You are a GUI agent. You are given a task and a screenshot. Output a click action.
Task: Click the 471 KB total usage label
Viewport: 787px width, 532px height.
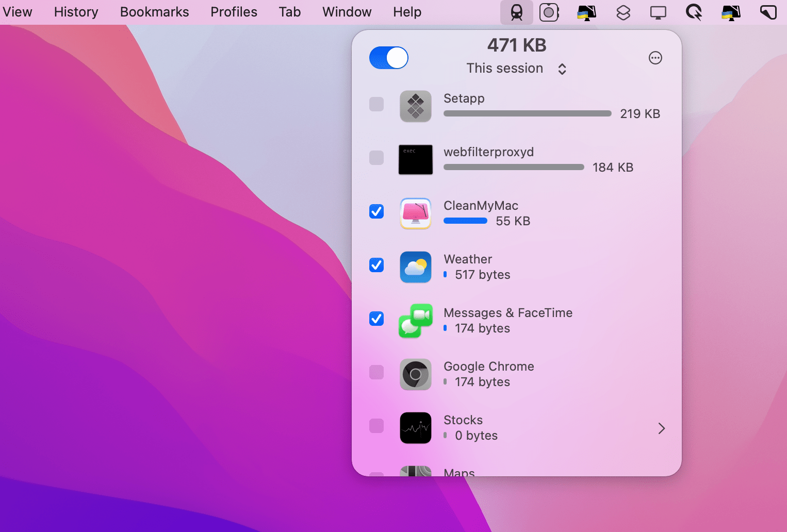tap(517, 45)
